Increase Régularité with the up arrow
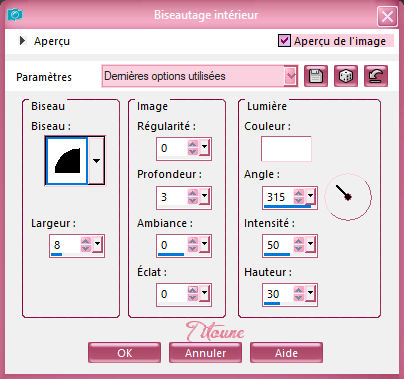 (193, 144)
